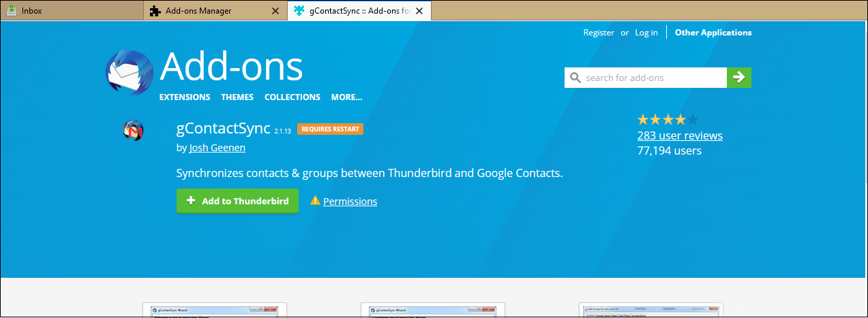Select the gContactSync Add-ons tab

coord(359,11)
